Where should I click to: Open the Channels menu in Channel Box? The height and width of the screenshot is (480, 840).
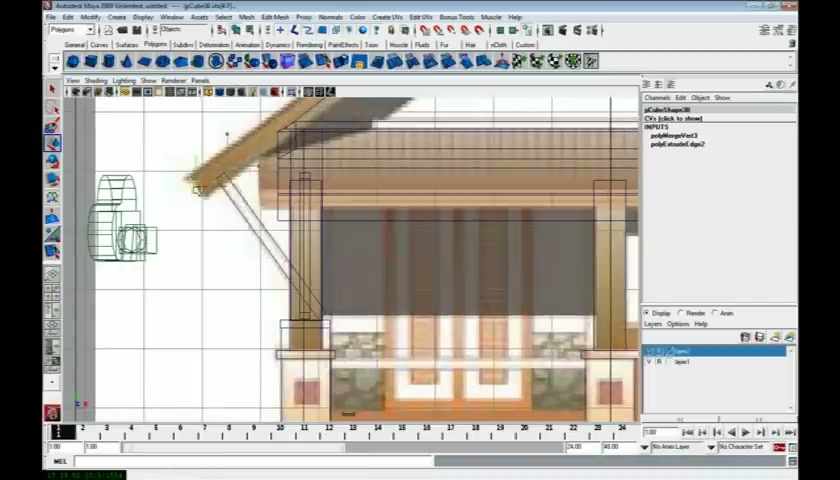[x=657, y=98]
